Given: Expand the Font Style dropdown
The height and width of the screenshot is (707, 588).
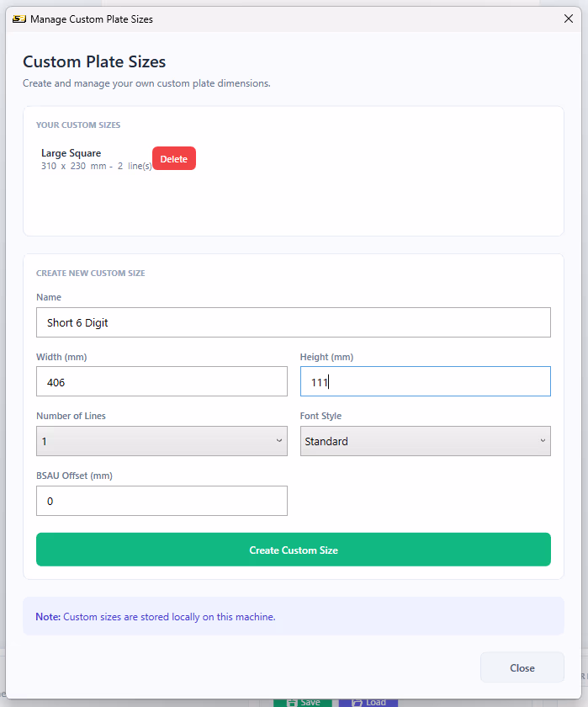Looking at the screenshot, I should [426, 441].
